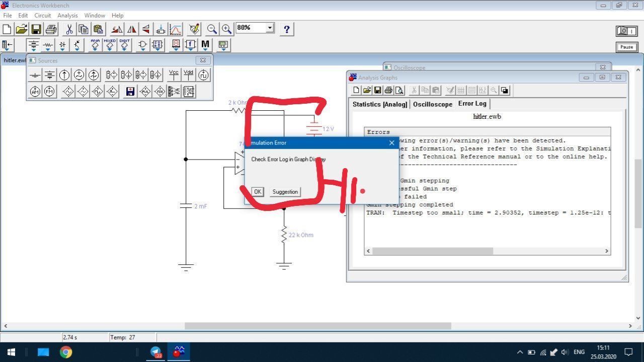Pick the Battery in Sources palette
Screen dimensions: 644x362
(50, 75)
